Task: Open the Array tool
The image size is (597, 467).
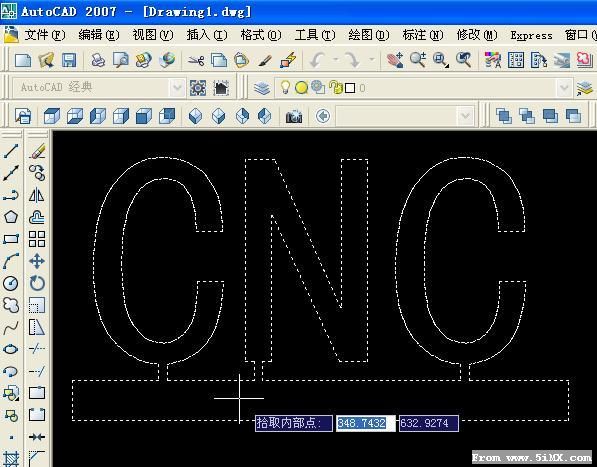Action: point(37,239)
